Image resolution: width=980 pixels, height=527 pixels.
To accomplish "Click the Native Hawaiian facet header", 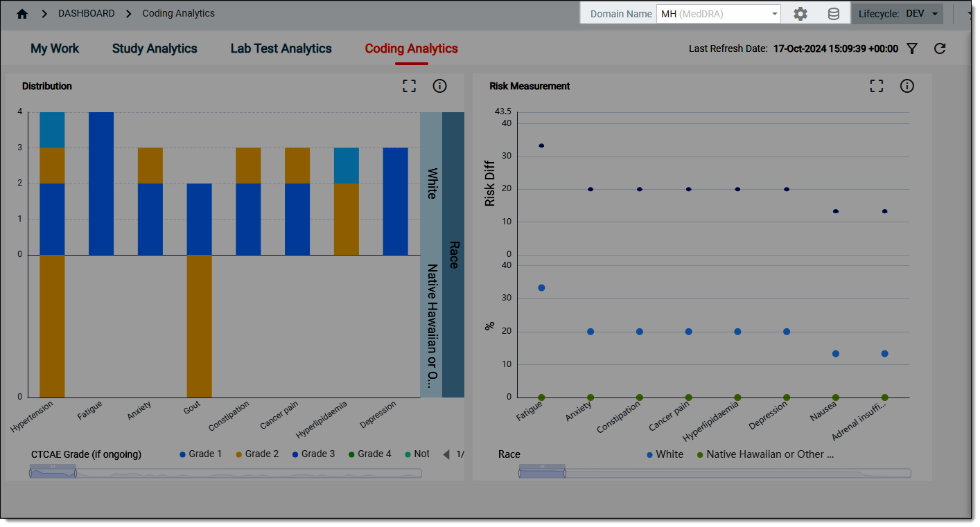I will click(431, 325).
